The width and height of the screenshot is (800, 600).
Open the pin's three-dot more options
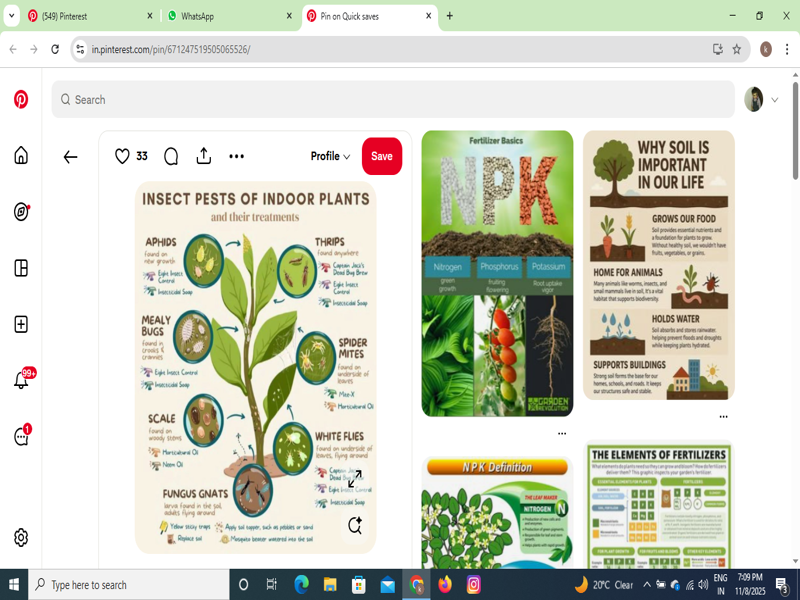[237, 156]
